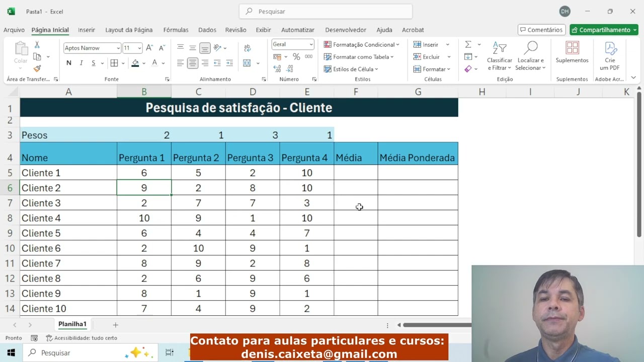The width and height of the screenshot is (644, 362).
Task: Collapse the ribbon with the chevron arrow
Action: pyautogui.click(x=633, y=78)
